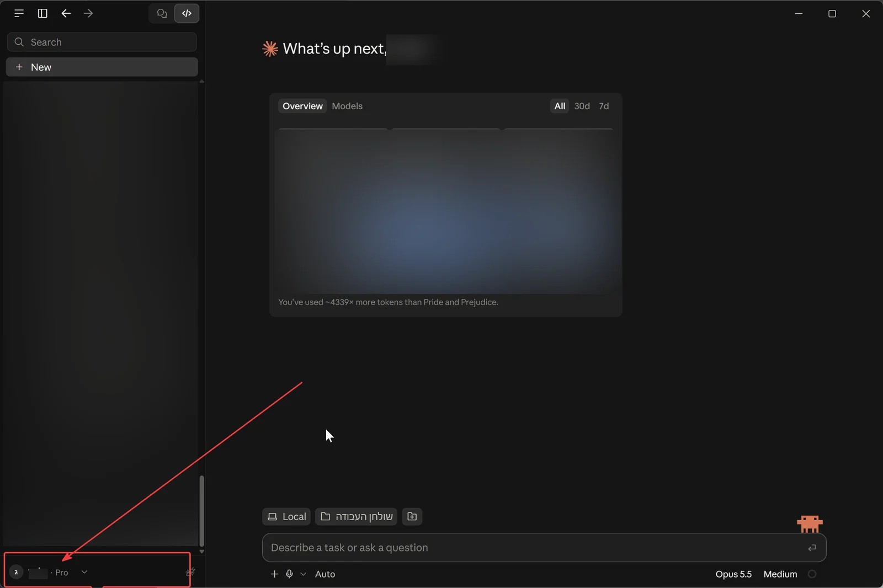Click the plus attach icon

click(x=274, y=574)
